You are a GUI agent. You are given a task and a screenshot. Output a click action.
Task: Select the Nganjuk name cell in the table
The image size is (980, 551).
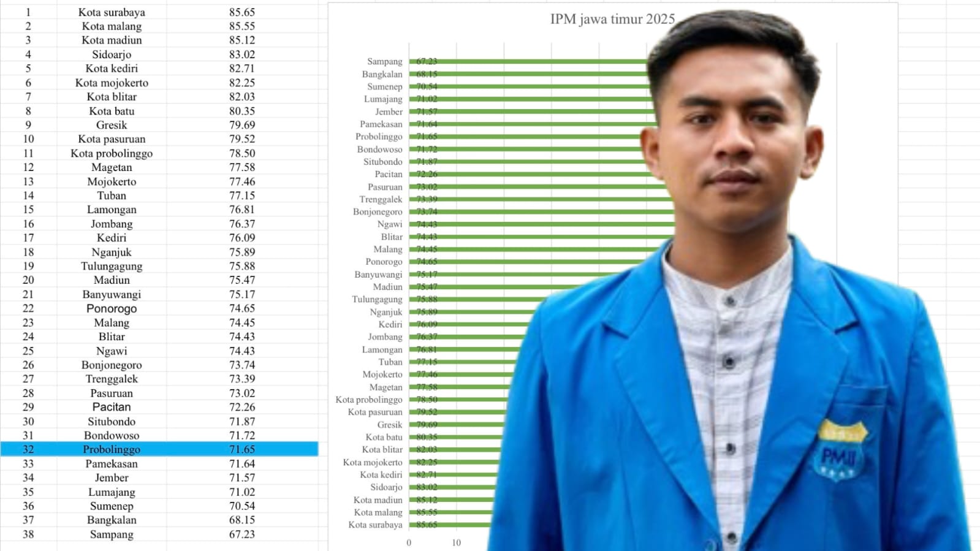tap(112, 252)
